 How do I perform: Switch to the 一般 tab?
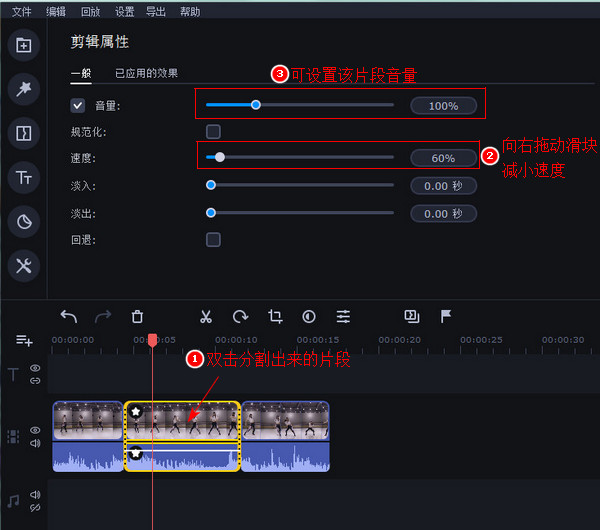coord(81,73)
